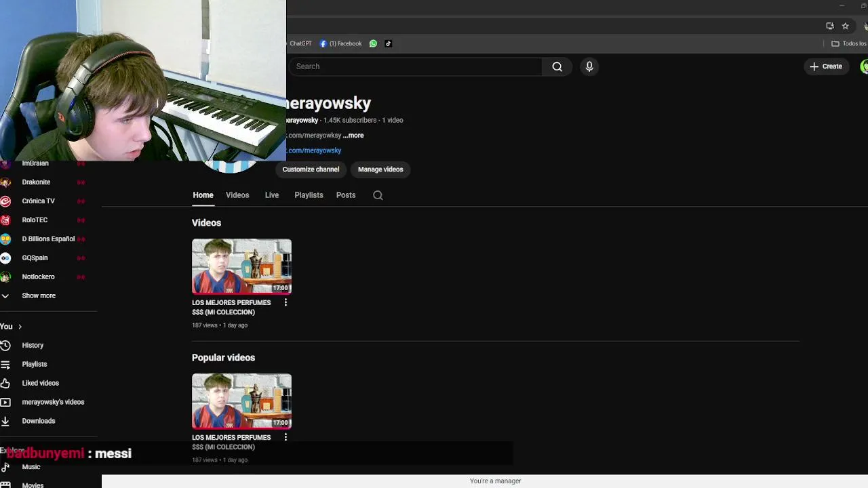Image resolution: width=868 pixels, height=488 pixels.
Task: Click the search magnifier button
Action: pyautogui.click(x=557, y=66)
